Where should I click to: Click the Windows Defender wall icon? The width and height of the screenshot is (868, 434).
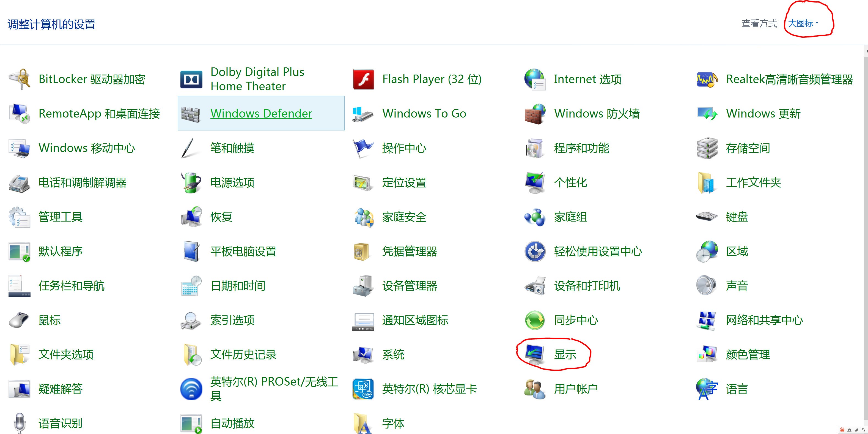[x=191, y=114]
